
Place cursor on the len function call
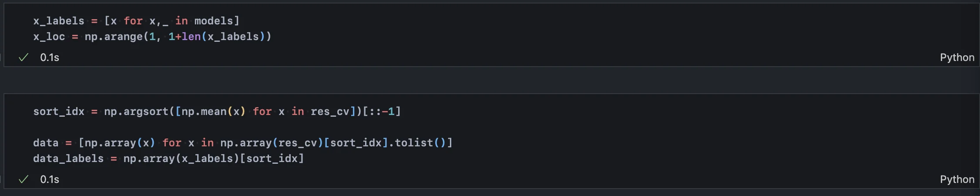tap(191, 37)
